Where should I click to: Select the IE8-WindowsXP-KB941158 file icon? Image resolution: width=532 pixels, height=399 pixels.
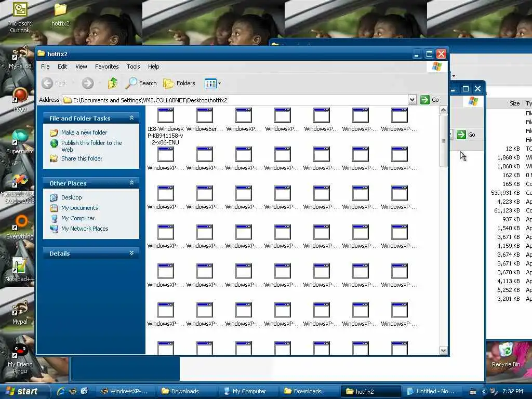pyautogui.click(x=166, y=126)
